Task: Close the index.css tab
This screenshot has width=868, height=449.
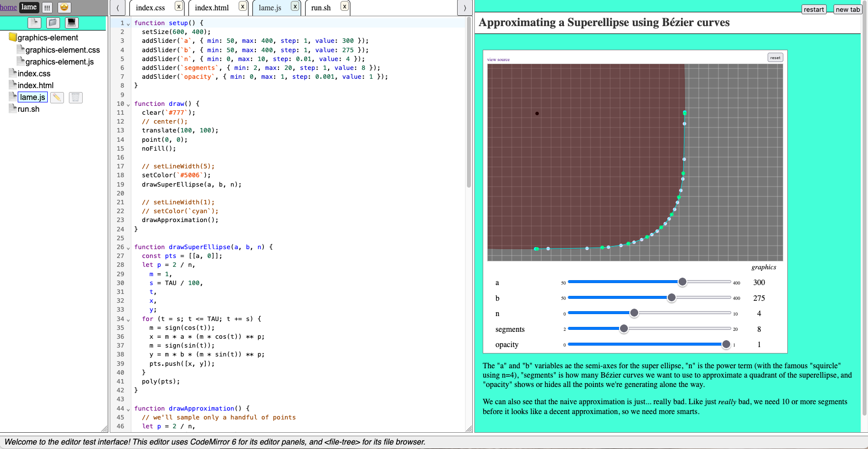Action: (179, 6)
